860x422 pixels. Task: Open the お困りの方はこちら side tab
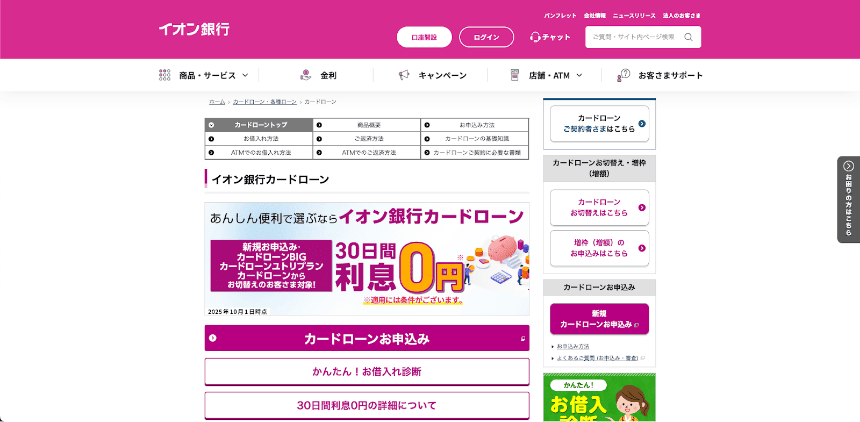848,199
